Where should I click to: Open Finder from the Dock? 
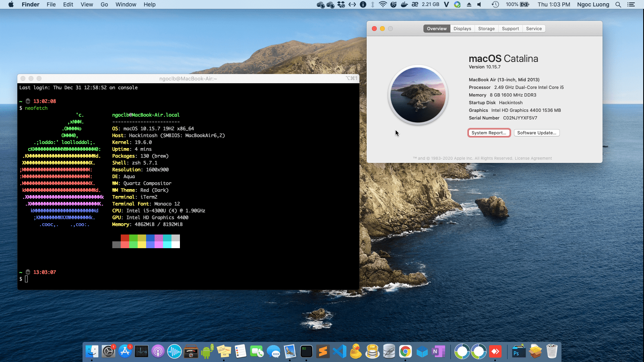coord(92,352)
